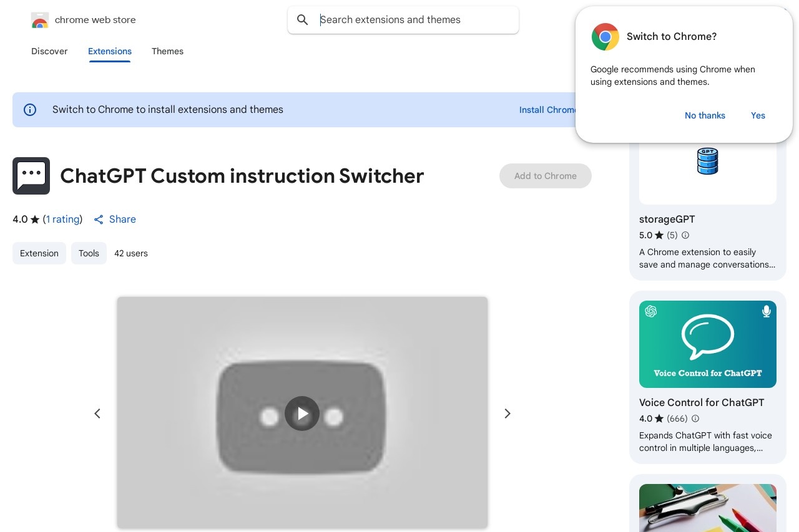799x532 pixels.
Task: Click the 42 users text
Action: (x=131, y=253)
